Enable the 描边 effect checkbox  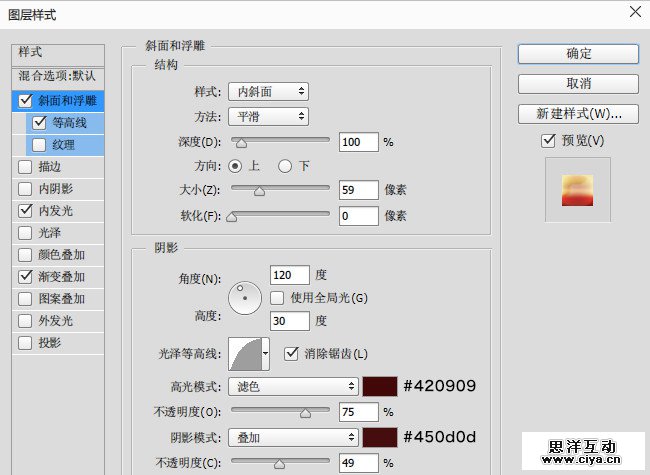click(x=25, y=167)
